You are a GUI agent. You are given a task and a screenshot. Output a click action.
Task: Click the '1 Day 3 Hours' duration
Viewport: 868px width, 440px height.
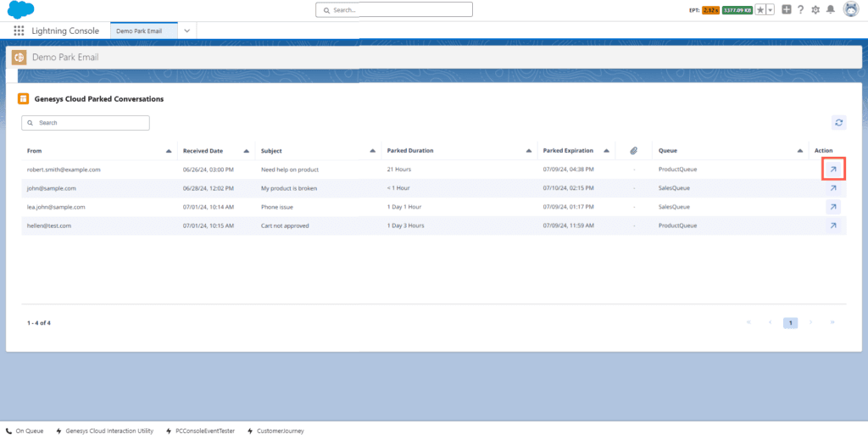pyautogui.click(x=406, y=226)
